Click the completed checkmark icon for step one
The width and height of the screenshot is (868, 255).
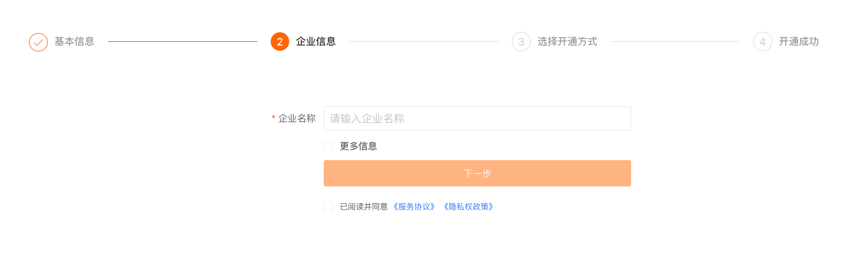pos(38,42)
